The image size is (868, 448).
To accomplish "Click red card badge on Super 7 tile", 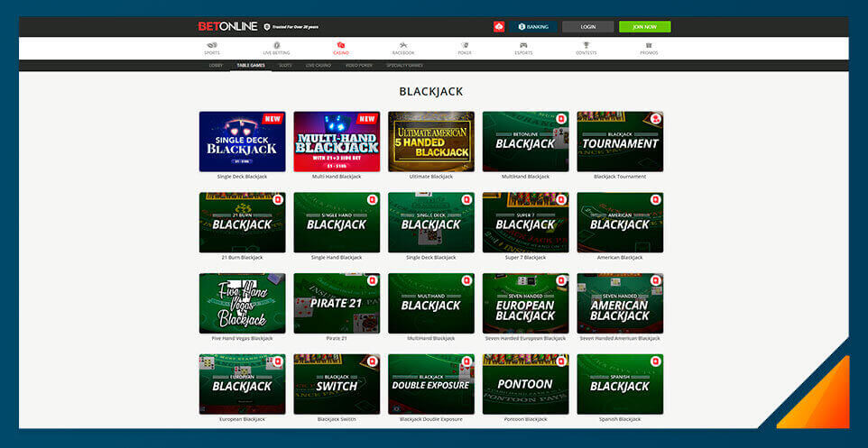I will click(x=561, y=200).
